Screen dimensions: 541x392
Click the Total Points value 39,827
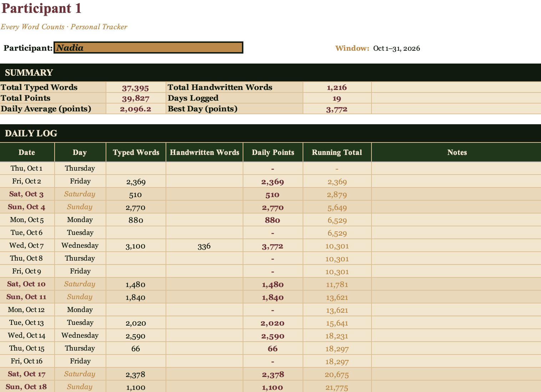[136, 98]
